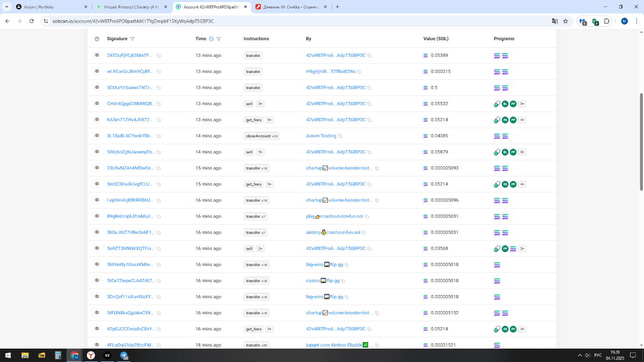Toggle eye icon for 5CtAaYz5uawxTNTz transaction
Image resolution: width=644 pixels, height=362 pixels.
pyautogui.click(x=97, y=87)
